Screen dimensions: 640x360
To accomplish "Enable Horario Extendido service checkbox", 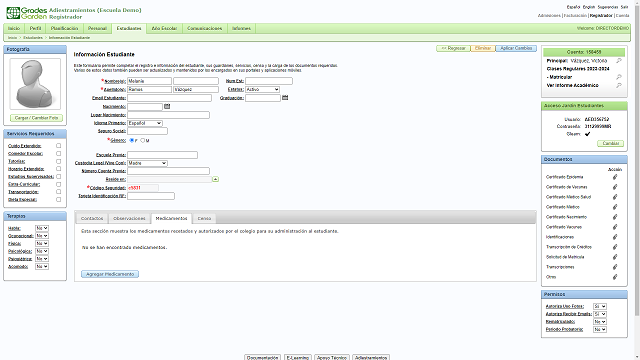I will point(58,169).
